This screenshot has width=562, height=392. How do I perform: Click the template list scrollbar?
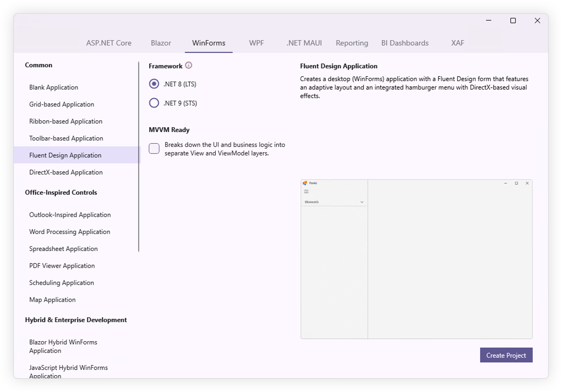click(139, 157)
